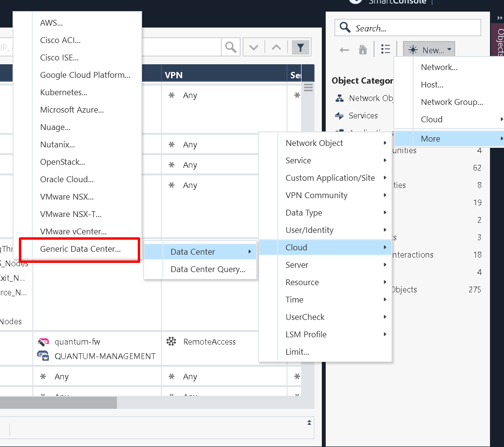Click the count 275 for Objects
This screenshot has width=504, height=447.
click(x=475, y=289)
